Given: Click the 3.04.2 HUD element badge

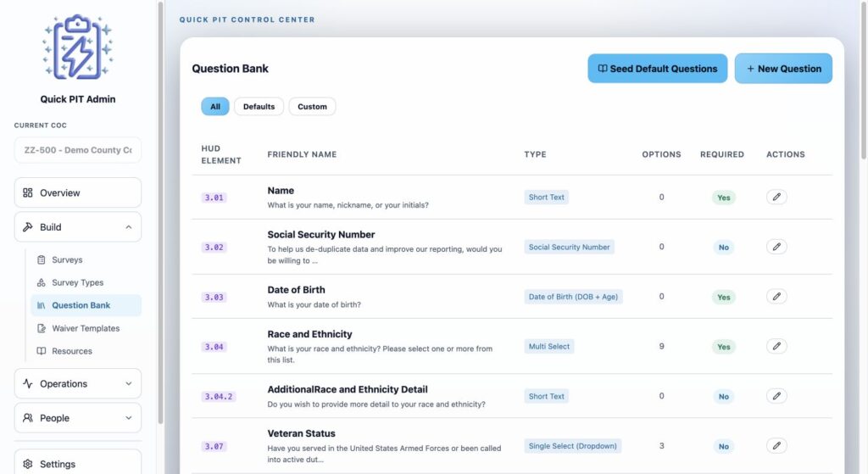Looking at the screenshot, I should tap(219, 397).
